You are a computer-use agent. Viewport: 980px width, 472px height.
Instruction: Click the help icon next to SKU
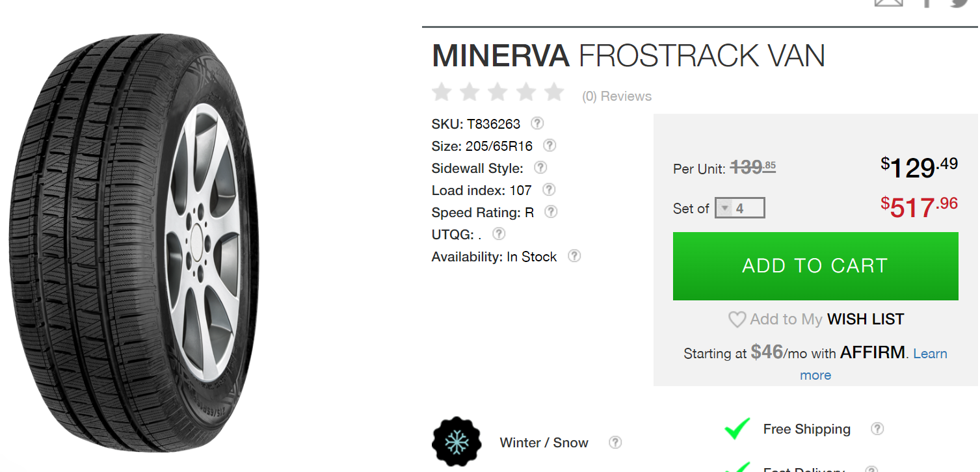tap(537, 124)
